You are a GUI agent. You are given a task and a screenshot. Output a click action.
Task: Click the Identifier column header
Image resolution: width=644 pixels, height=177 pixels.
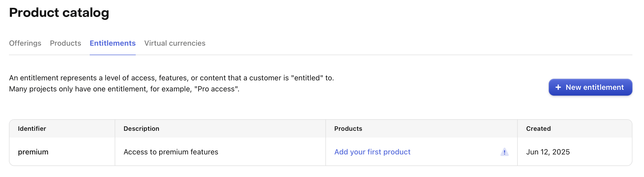pos(32,128)
